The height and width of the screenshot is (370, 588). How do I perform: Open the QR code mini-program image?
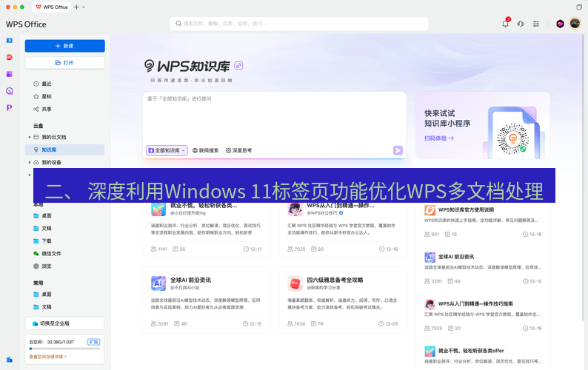pyautogui.click(x=513, y=138)
